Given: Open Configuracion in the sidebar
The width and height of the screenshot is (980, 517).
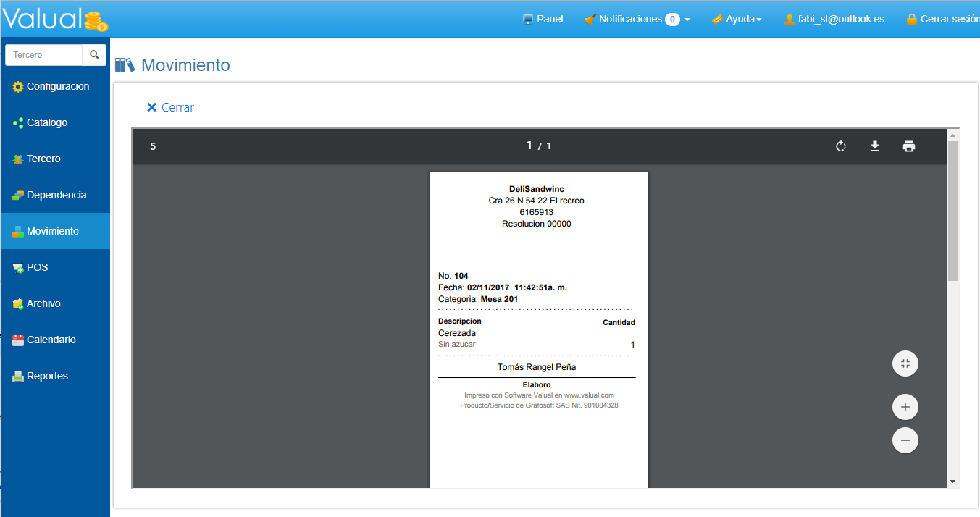Looking at the screenshot, I should pyautogui.click(x=57, y=87).
